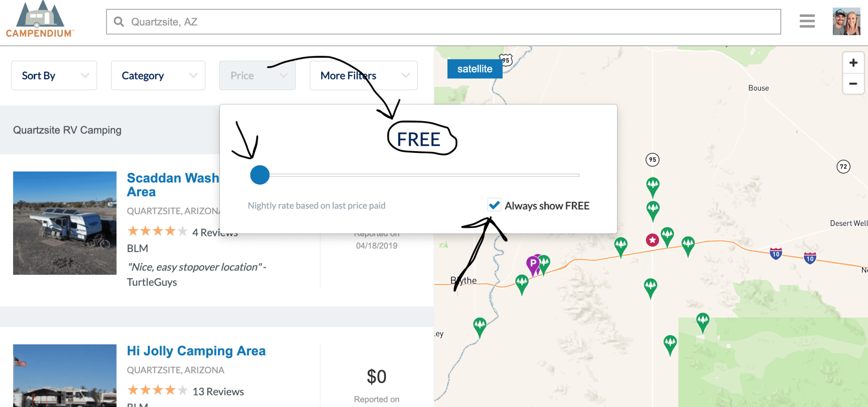Open the Sort By dropdown

tap(54, 75)
